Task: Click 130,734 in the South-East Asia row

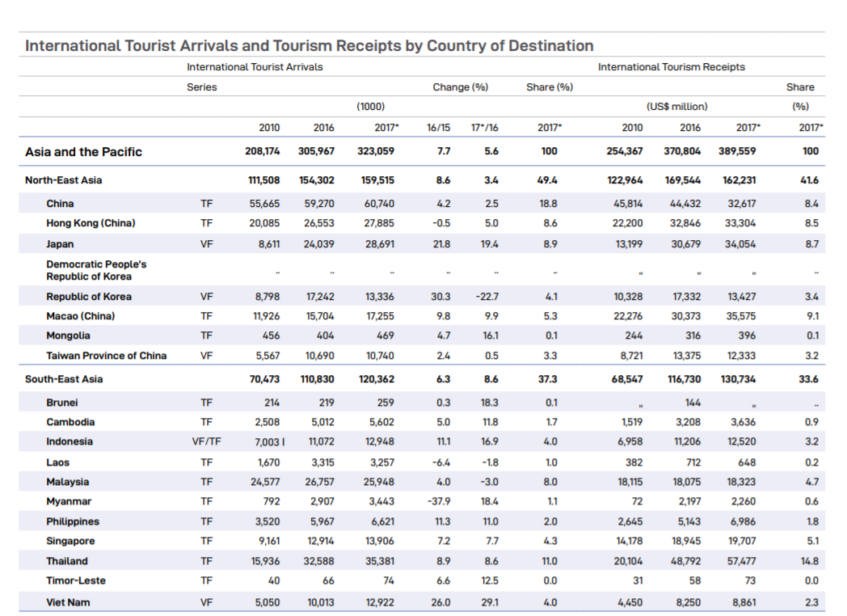Action: pos(738,379)
